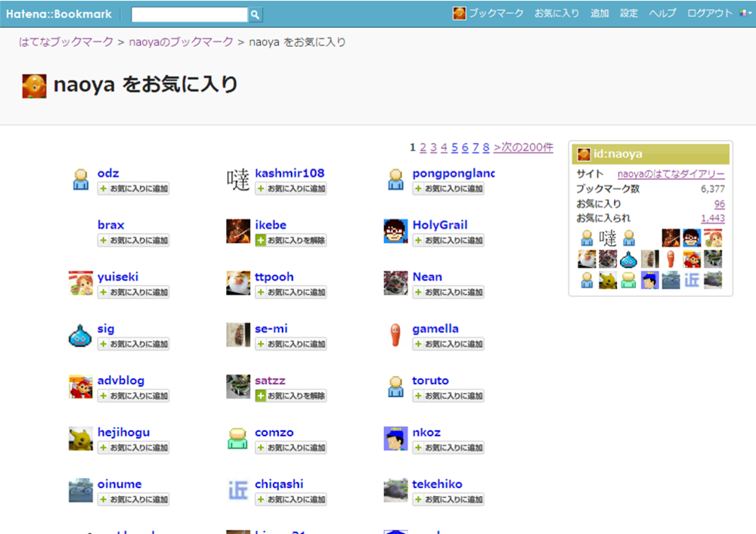This screenshot has width=756, height=534.
Task: Open se-mi avatar image
Action: pos(238,335)
